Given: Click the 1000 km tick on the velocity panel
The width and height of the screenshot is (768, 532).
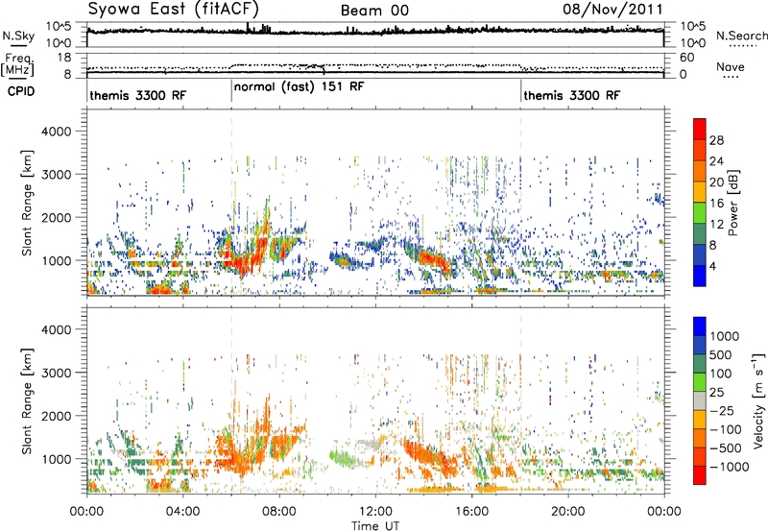Looking at the screenshot, I should pos(56,459).
